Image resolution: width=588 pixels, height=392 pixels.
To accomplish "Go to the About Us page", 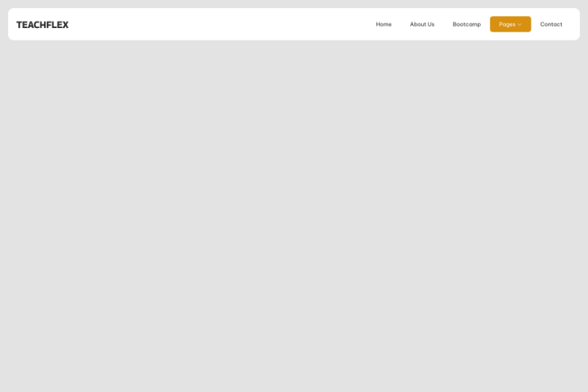I will click(422, 24).
